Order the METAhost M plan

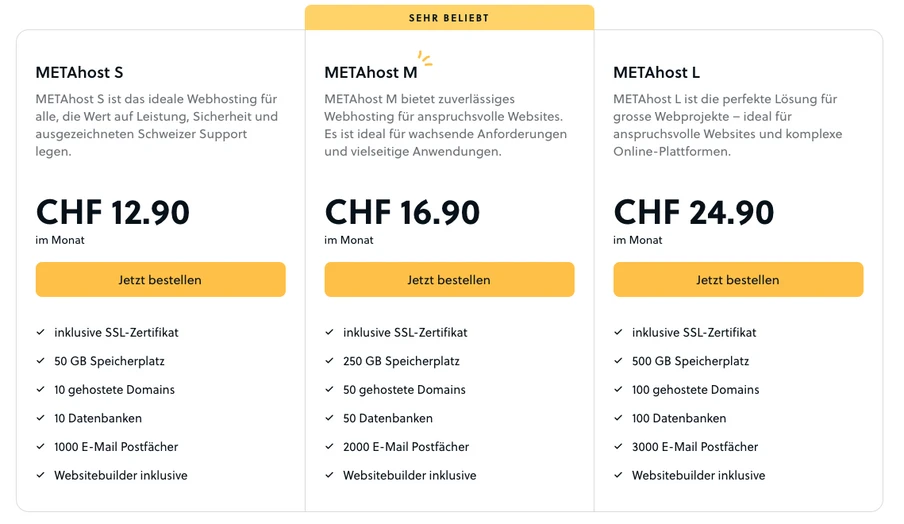[x=449, y=280]
